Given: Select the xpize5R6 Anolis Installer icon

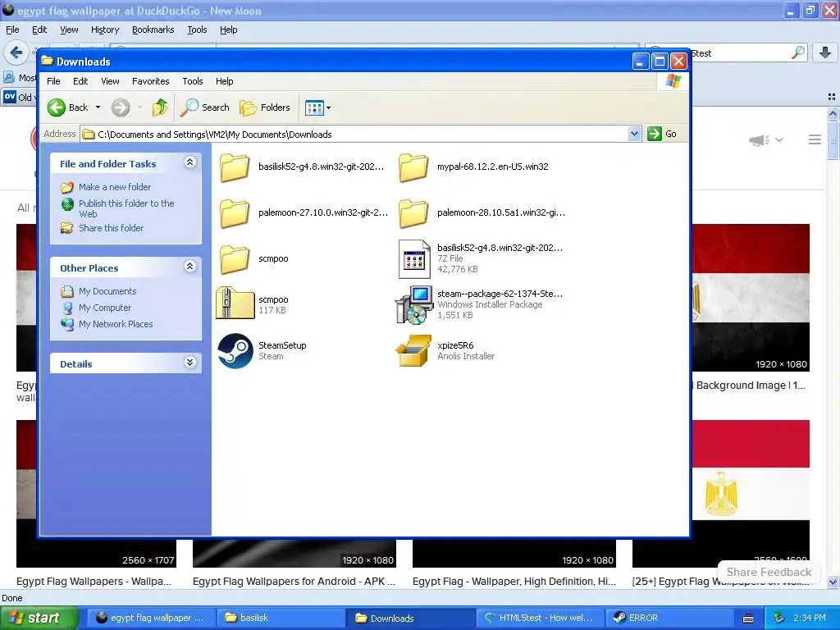Looking at the screenshot, I should tap(413, 351).
